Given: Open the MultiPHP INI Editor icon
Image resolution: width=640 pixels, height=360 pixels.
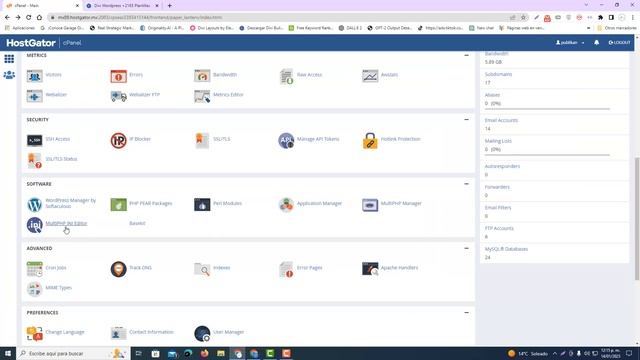Looking at the screenshot, I should 35,225.
